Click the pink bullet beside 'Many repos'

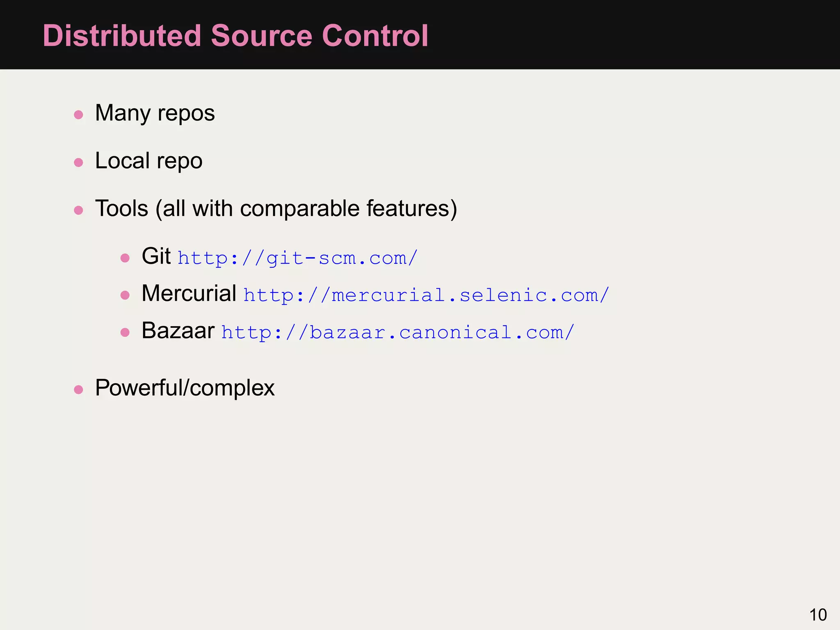[78, 114]
